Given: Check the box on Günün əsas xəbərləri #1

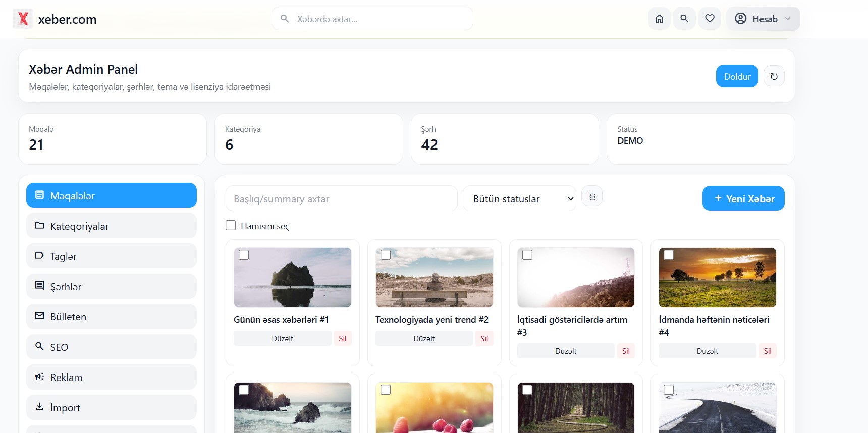Looking at the screenshot, I should 244,255.
